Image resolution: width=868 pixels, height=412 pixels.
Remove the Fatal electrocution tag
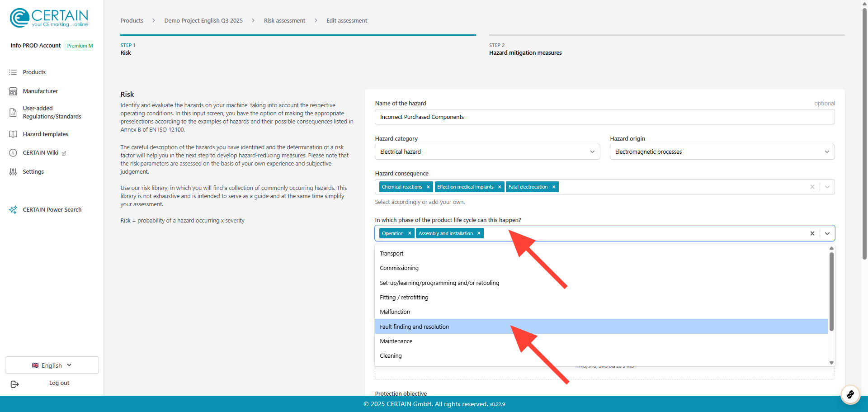pos(554,187)
